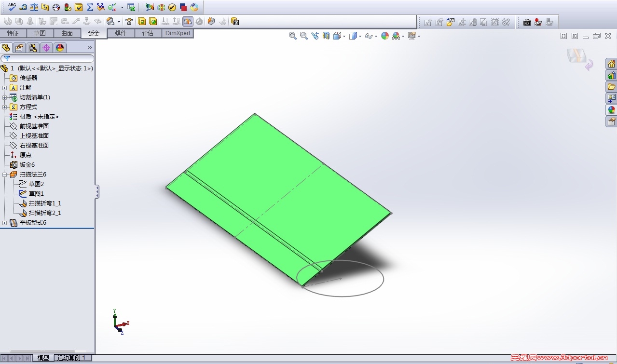Image resolution: width=617 pixels, height=364 pixels.
Task: Switch to the DimXpert tab
Action: click(x=178, y=33)
